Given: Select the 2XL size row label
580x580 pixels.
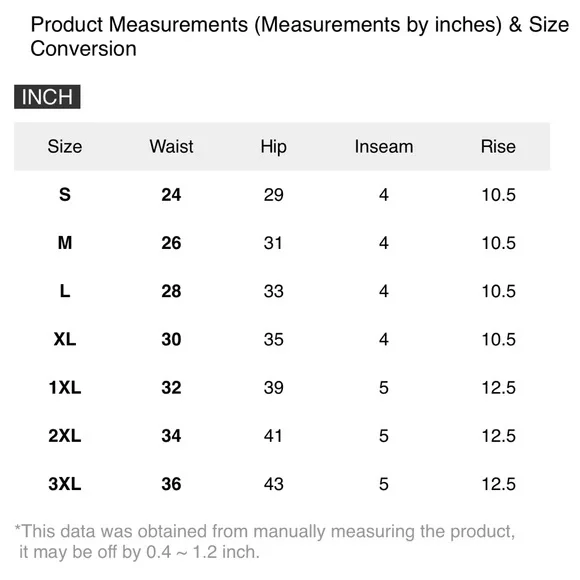Looking at the screenshot, I should [x=65, y=436].
